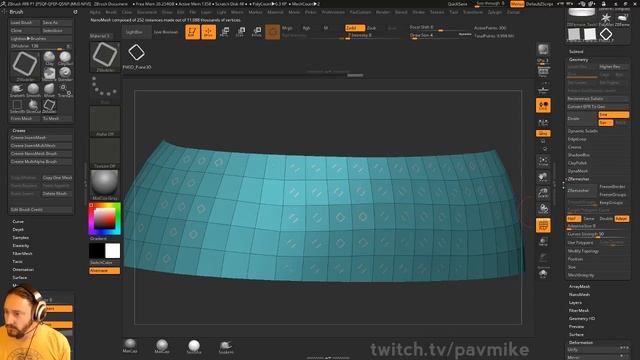Open the Texture Off selector
The width and height of the screenshot is (640, 360).
click(104, 153)
